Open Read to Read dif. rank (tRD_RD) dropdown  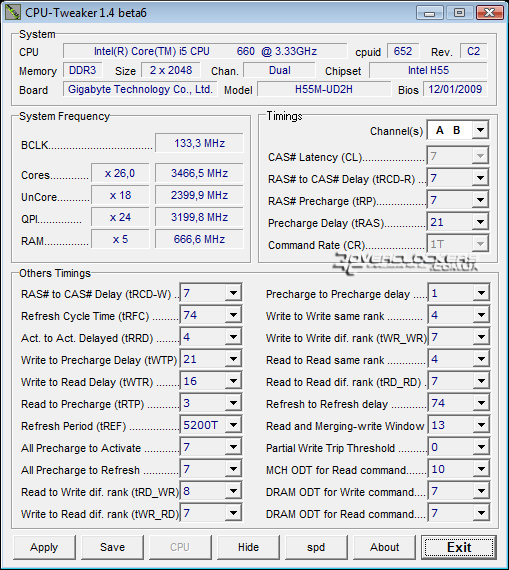pos(481,381)
